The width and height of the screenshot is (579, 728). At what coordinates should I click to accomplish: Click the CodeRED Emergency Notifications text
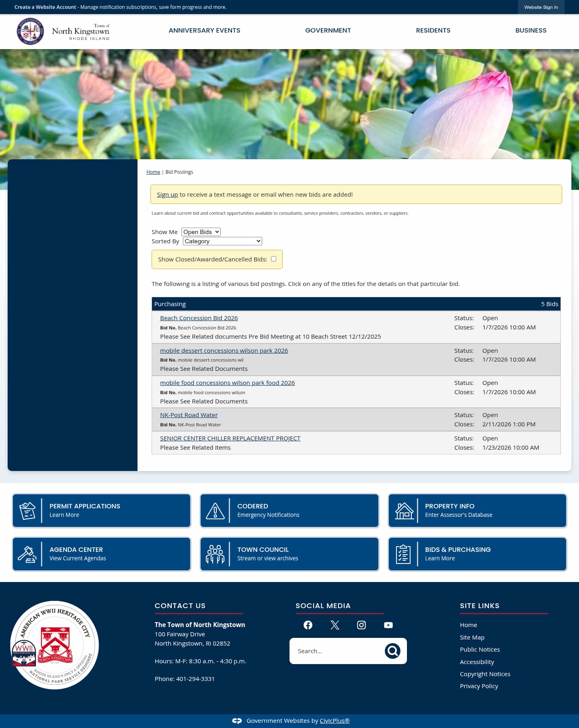pyautogui.click(x=268, y=515)
